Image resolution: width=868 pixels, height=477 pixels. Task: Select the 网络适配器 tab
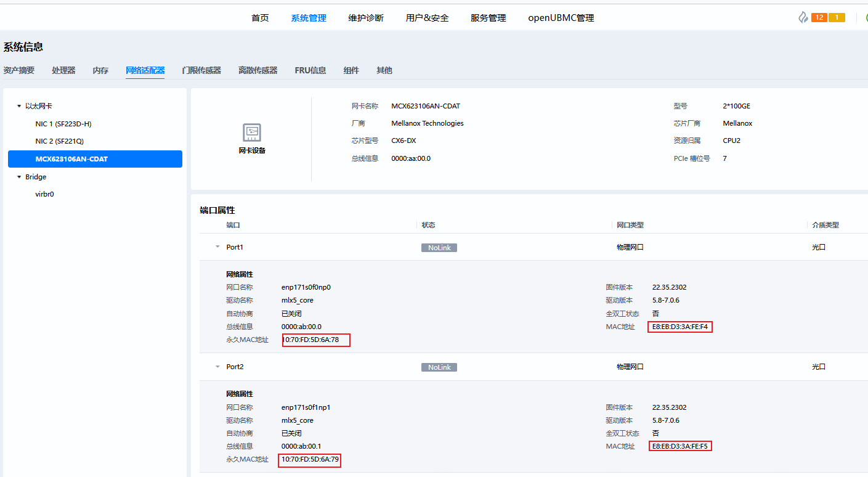click(145, 70)
